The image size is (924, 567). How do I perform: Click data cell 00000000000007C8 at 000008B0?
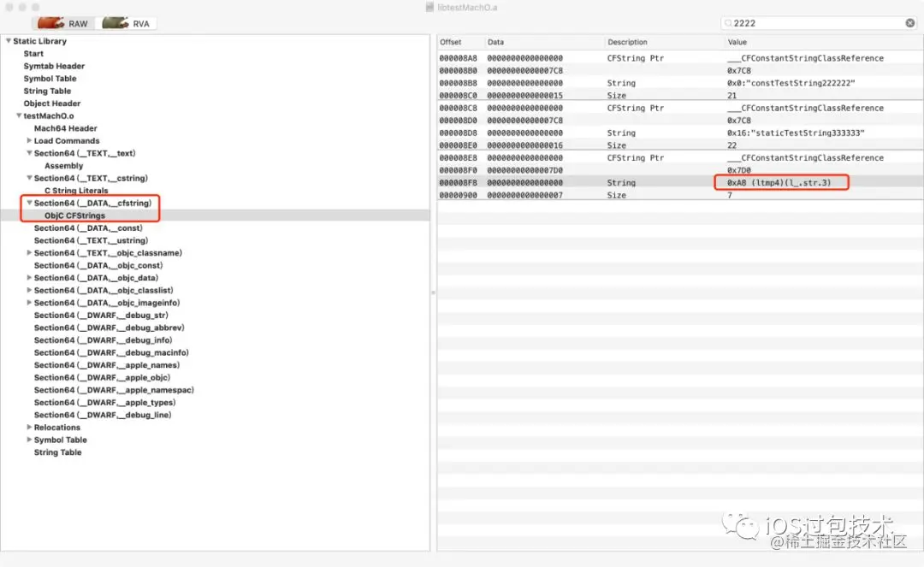(x=525, y=71)
